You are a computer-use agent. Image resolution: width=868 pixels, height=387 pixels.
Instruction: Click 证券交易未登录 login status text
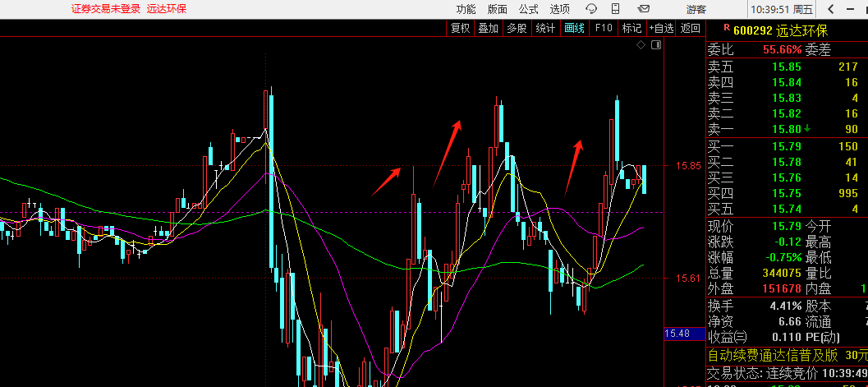pyautogui.click(x=106, y=9)
